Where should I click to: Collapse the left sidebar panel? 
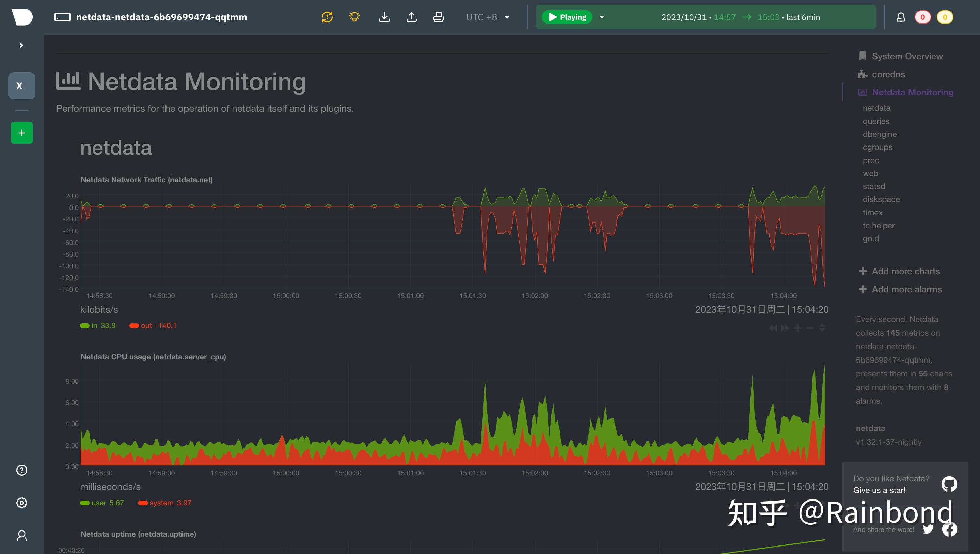tap(21, 45)
